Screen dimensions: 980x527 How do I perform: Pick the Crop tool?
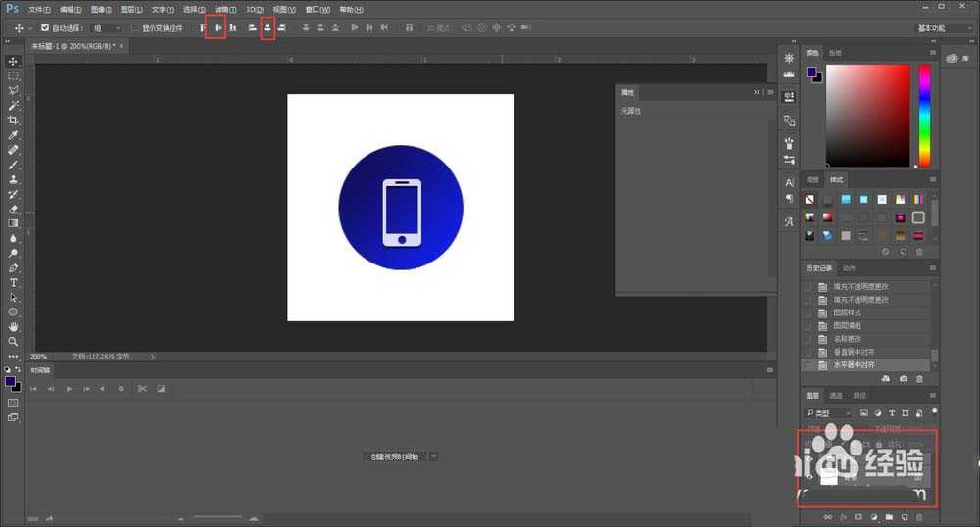click(13, 120)
